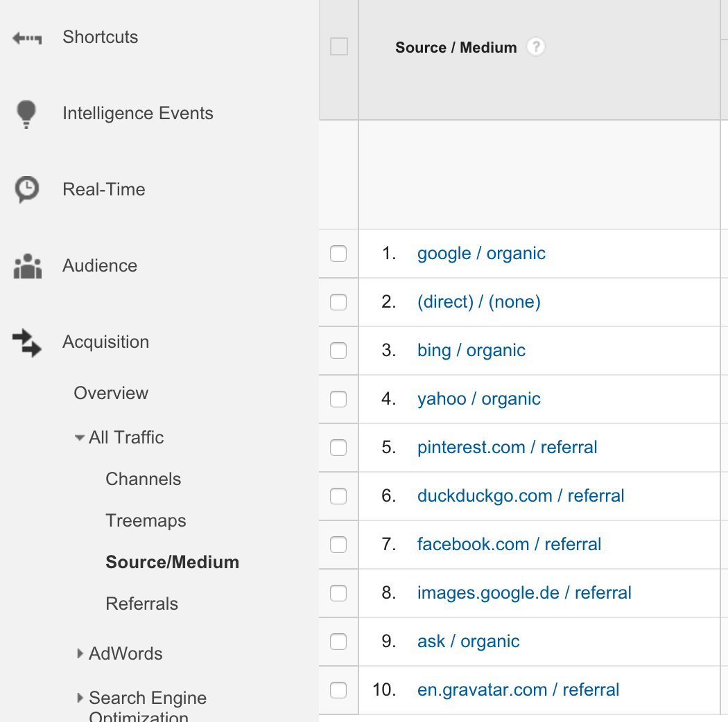Open the yahoo / organic link
Screen dimensions: 728x722
478,399
